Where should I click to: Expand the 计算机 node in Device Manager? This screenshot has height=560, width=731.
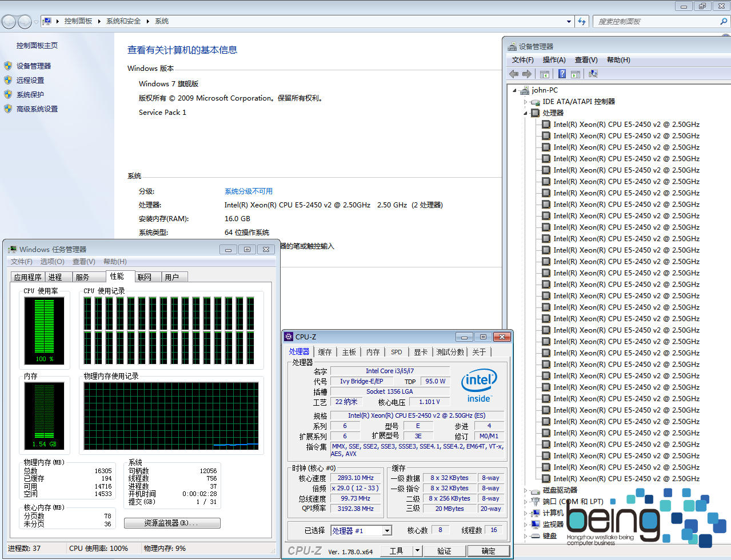pos(526,513)
